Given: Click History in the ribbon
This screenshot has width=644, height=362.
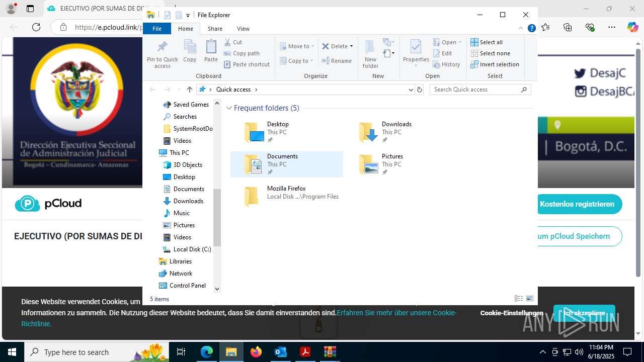Looking at the screenshot, I should click(446, 64).
